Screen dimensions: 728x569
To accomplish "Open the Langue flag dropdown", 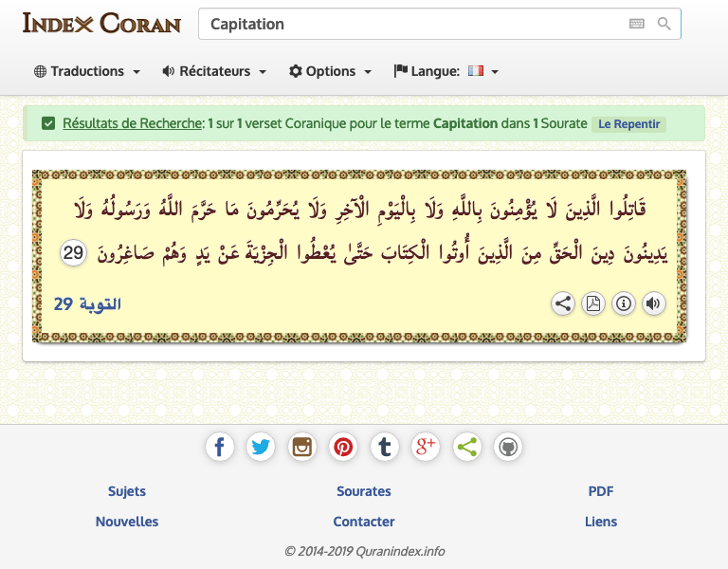I will coord(446,71).
